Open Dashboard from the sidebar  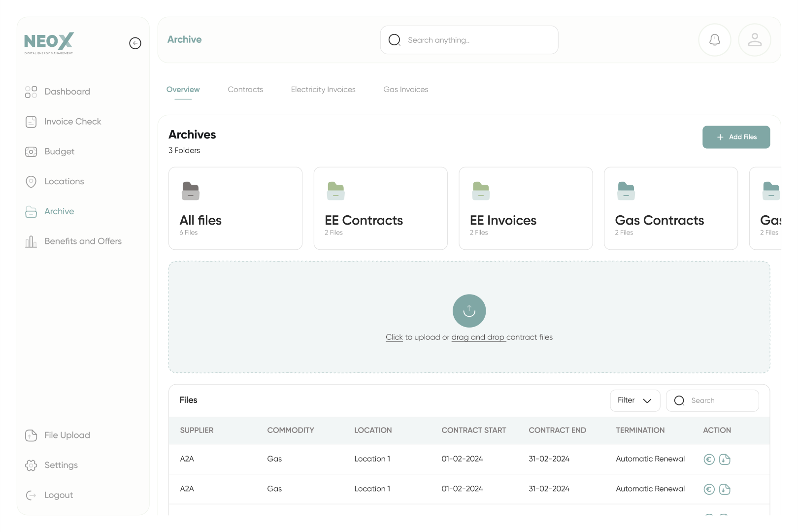tap(67, 92)
